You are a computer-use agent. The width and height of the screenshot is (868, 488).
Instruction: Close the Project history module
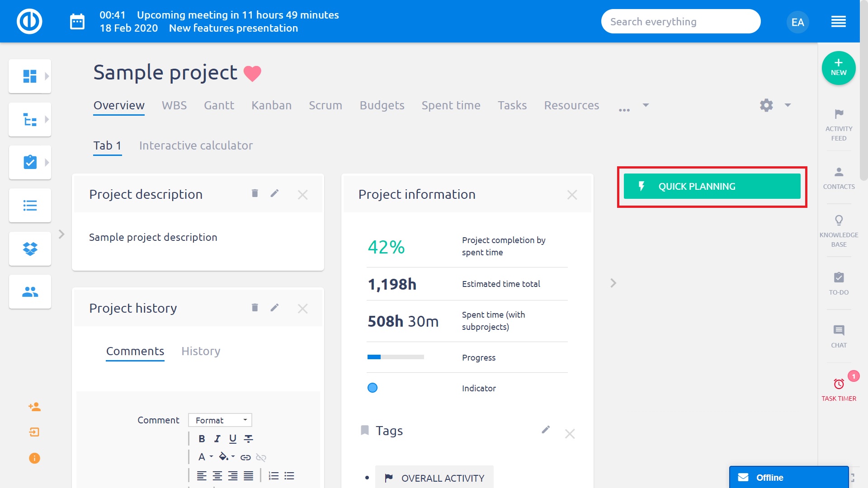click(x=302, y=309)
